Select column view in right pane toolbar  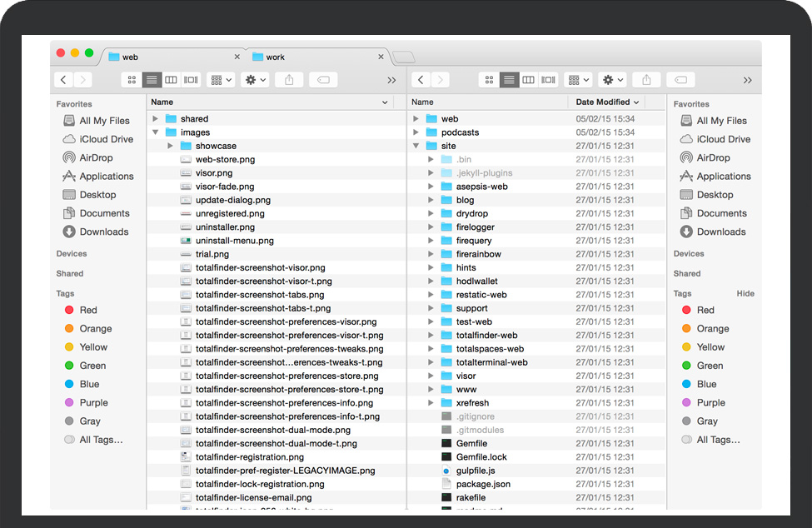pyautogui.click(x=528, y=80)
